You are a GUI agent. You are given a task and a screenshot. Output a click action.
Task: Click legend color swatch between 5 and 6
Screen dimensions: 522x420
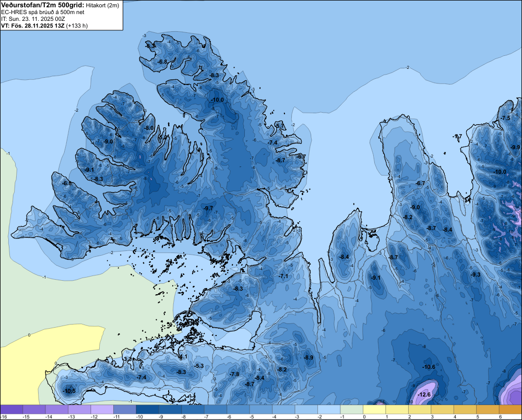(x=488, y=410)
